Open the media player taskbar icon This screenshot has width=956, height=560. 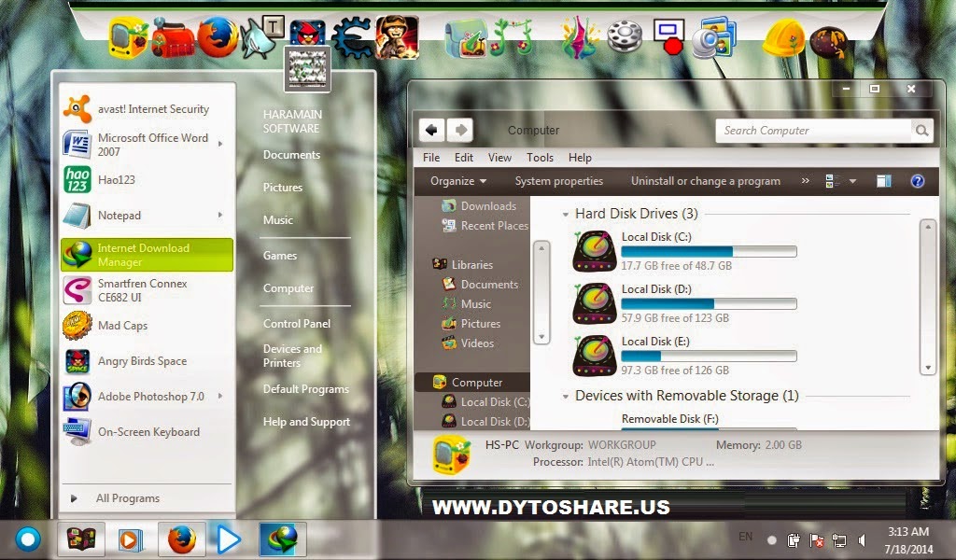131,539
